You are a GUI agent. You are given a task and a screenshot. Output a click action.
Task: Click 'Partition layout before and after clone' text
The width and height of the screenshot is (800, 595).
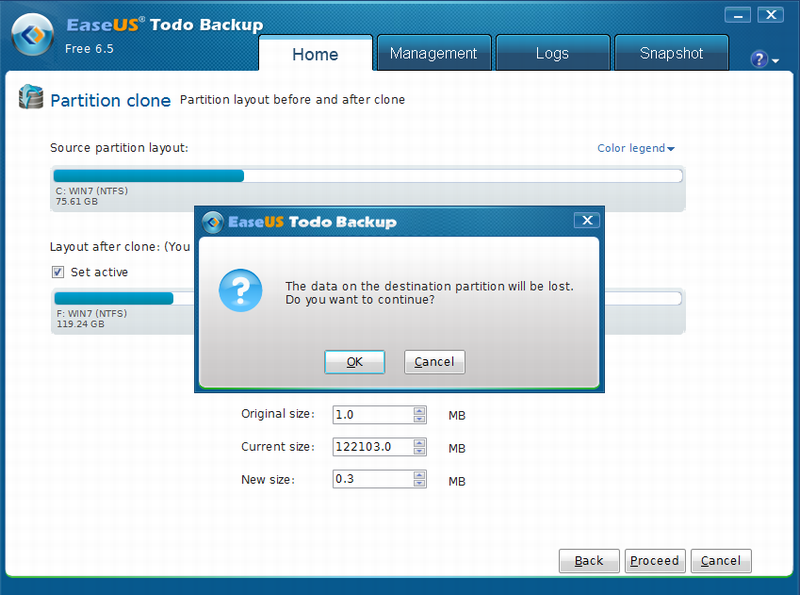[x=292, y=100]
